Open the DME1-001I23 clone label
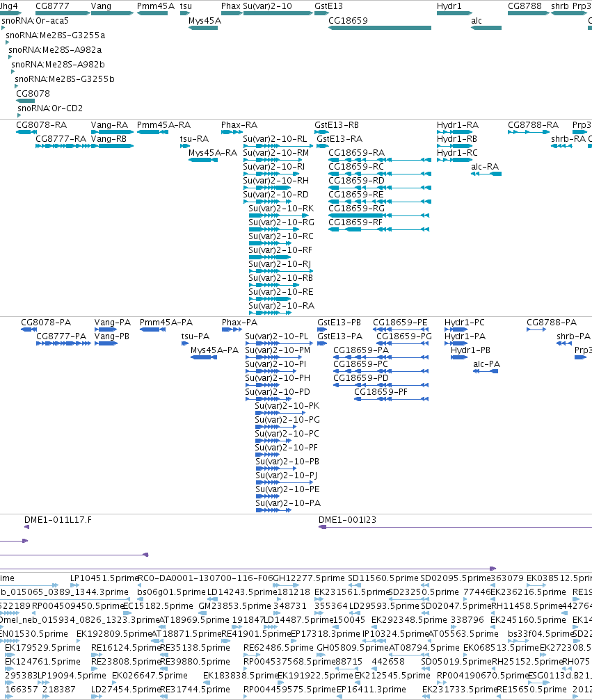 pyautogui.click(x=348, y=520)
